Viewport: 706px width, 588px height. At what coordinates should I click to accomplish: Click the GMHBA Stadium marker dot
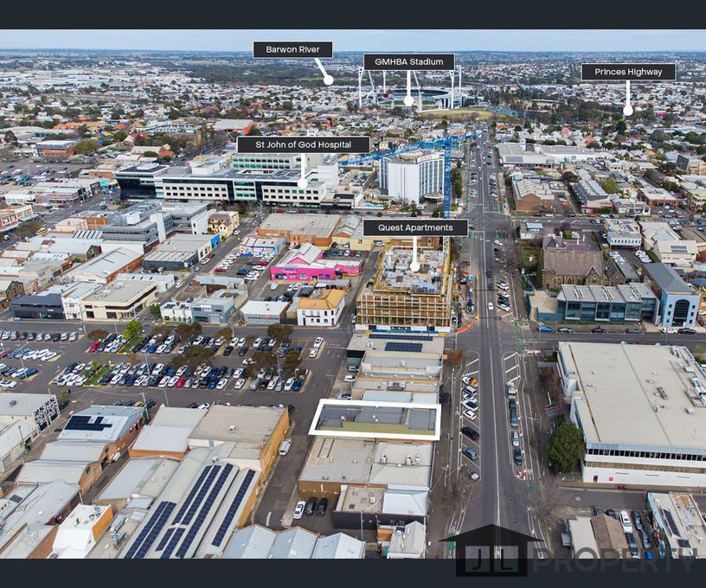(408, 100)
